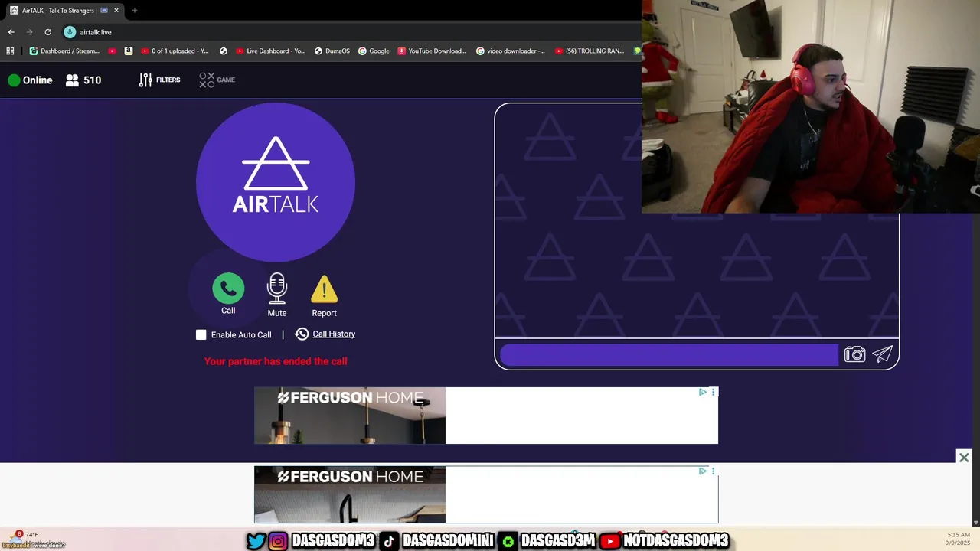
Task: Click the AirTalk logo circle
Action: pos(276,182)
